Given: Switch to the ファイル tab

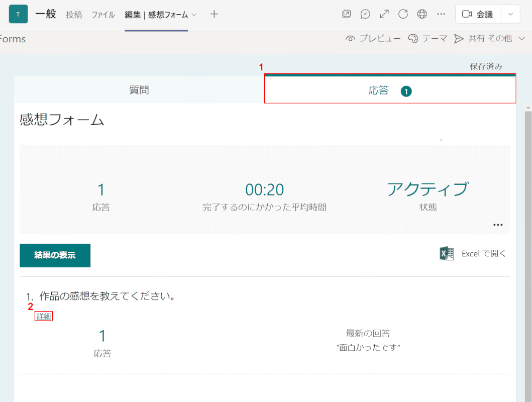Looking at the screenshot, I should pyautogui.click(x=103, y=15).
